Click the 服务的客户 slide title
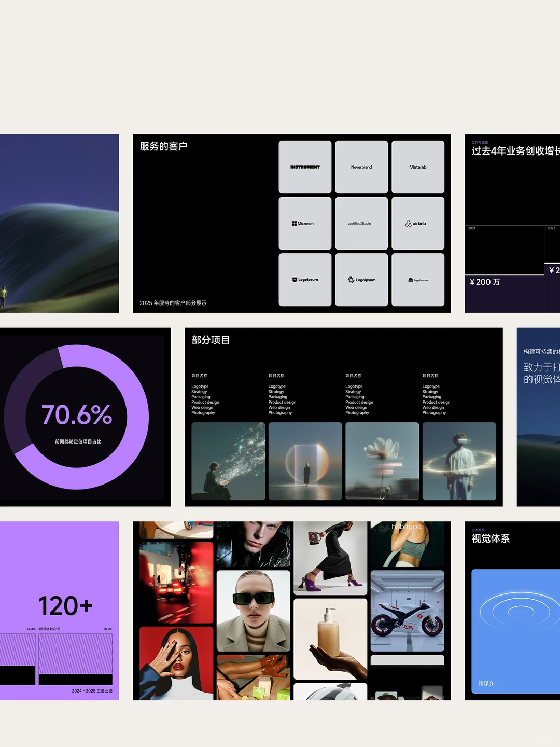Screen dimensions: 560x747 coord(163,146)
